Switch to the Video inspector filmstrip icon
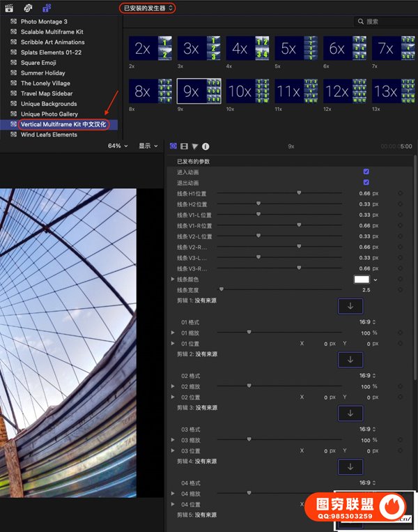Viewport: 418px width, 532px height. coord(184,146)
